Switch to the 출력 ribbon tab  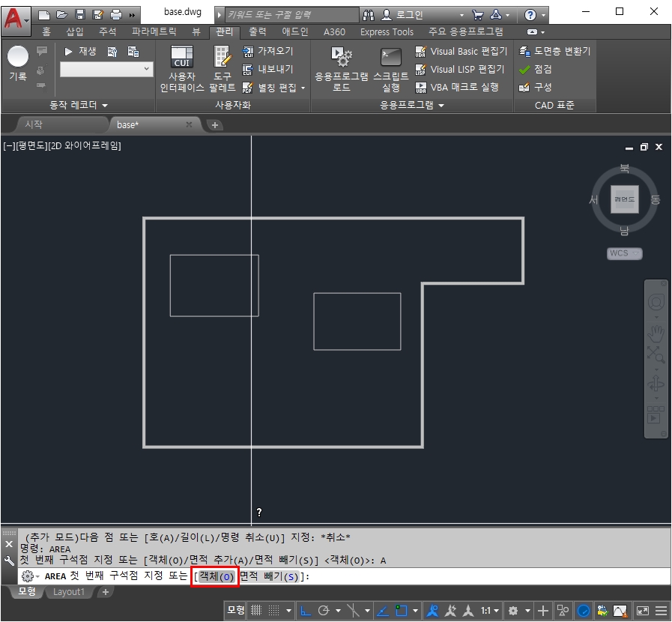click(258, 31)
